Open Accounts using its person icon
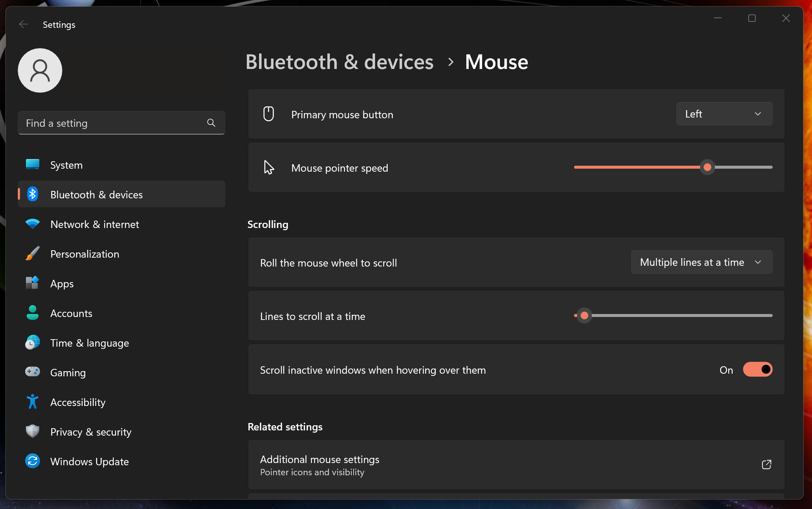The width and height of the screenshot is (812, 509). (33, 313)
